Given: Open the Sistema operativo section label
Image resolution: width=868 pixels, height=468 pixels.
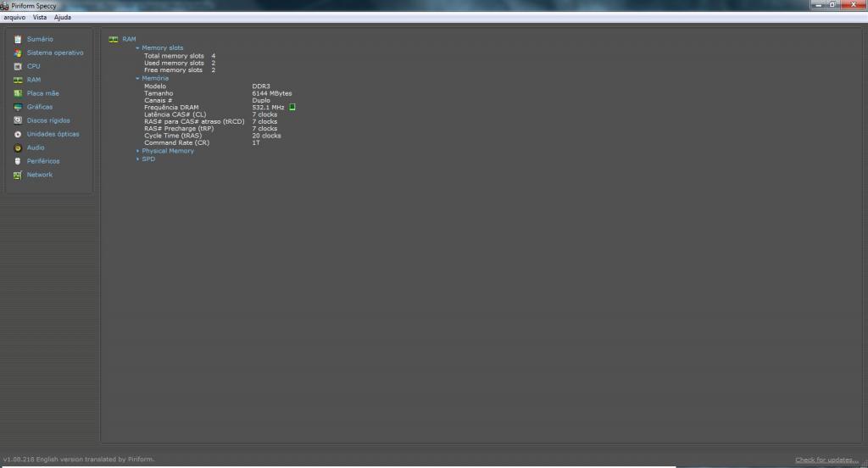Looking at the screenshot, I should 55,53.
